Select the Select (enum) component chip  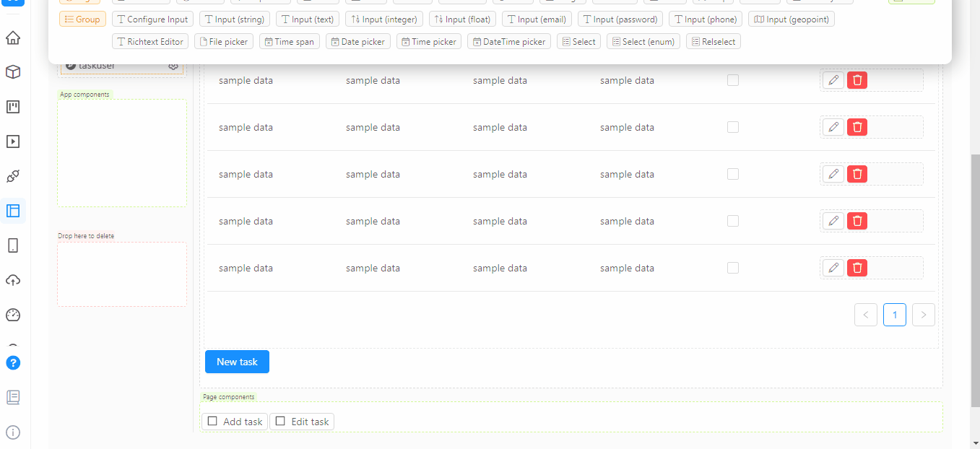coord(643,42)
